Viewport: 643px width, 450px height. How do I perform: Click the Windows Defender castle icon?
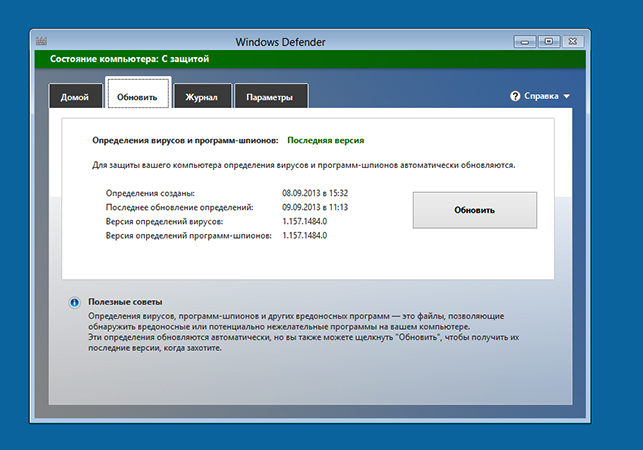pos(41,41)
